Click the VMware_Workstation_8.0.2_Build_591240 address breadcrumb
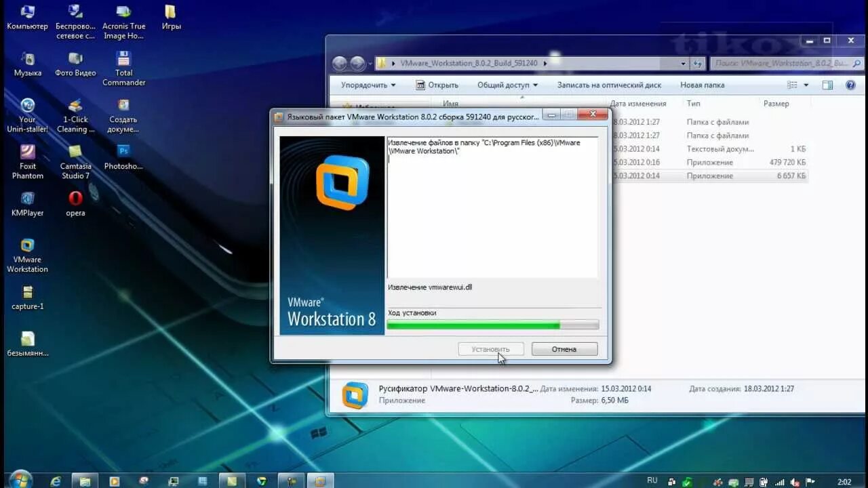868x488 pixels. (x=469, y=63)
